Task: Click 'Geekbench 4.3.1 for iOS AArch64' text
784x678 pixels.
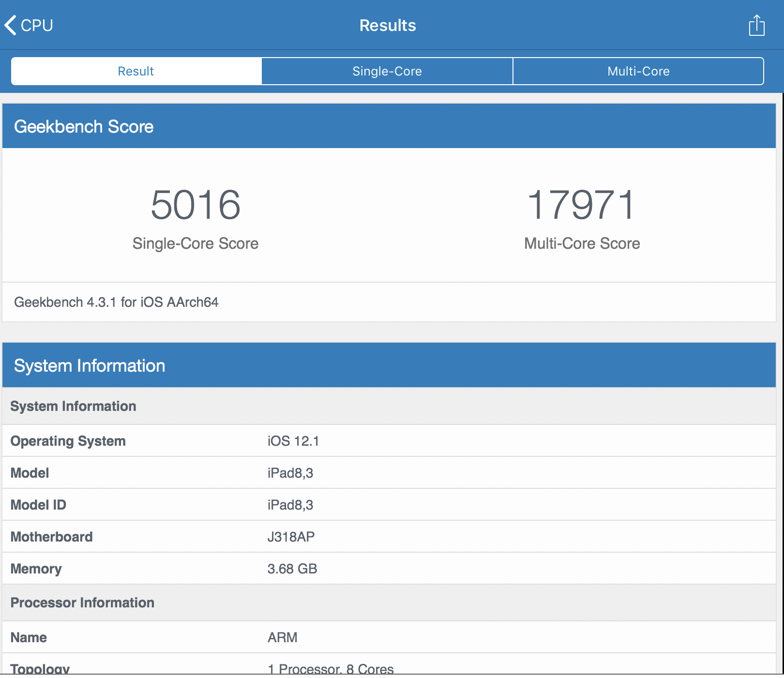Action: [x=116, y=302]
